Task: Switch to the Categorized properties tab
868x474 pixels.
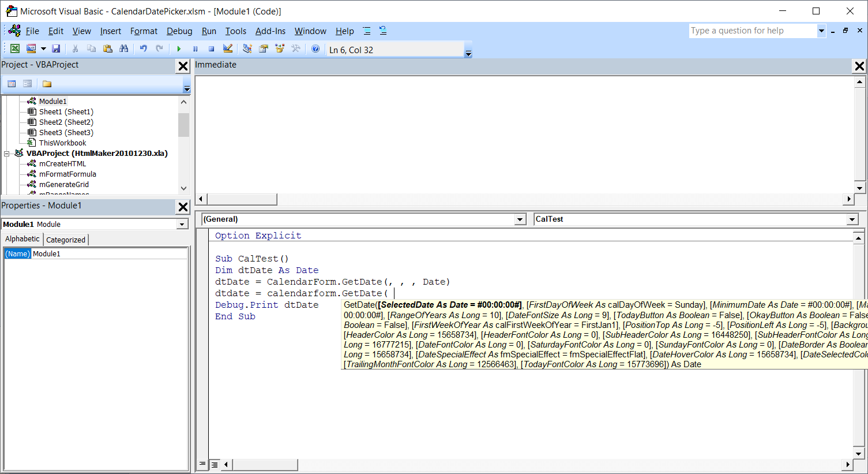Action: [66, 240]
